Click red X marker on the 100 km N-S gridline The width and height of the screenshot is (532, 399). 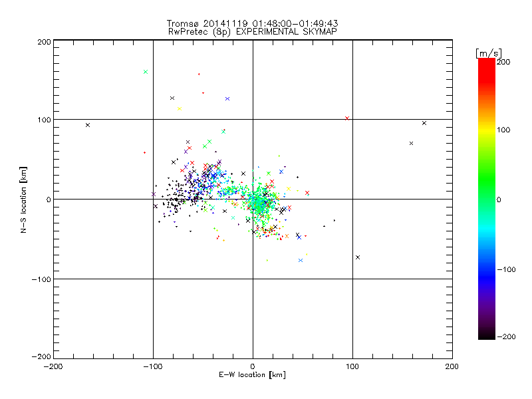(x=346, y=118)
